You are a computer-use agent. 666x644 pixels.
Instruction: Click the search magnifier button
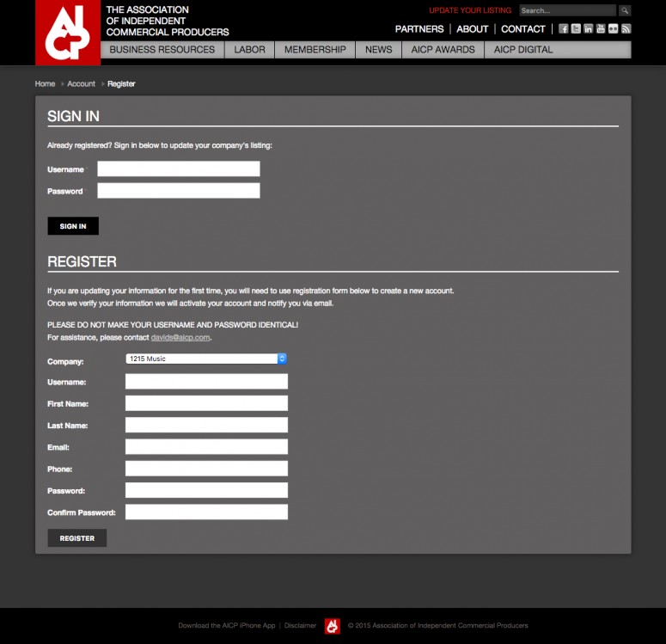click(625, 10)
